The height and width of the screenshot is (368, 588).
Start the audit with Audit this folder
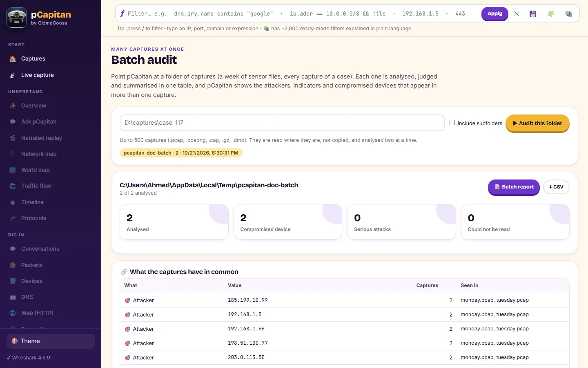pyautogui.click(x=537, y=123)
